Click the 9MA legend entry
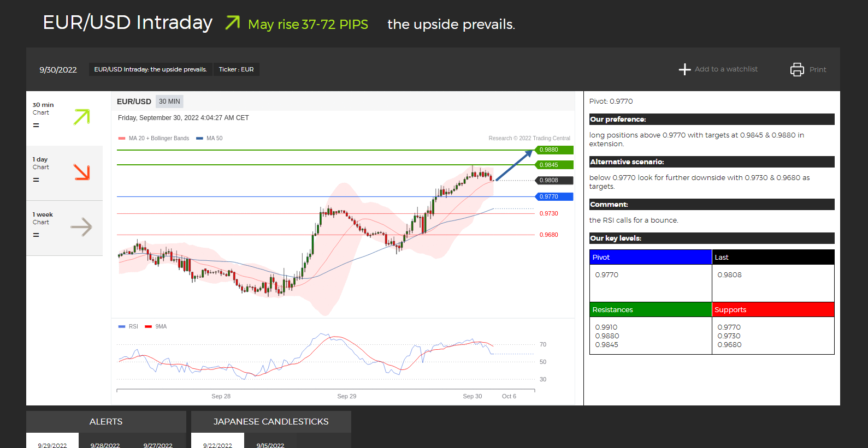The height and width of the screenshot is (448, 868). point(156,326)
